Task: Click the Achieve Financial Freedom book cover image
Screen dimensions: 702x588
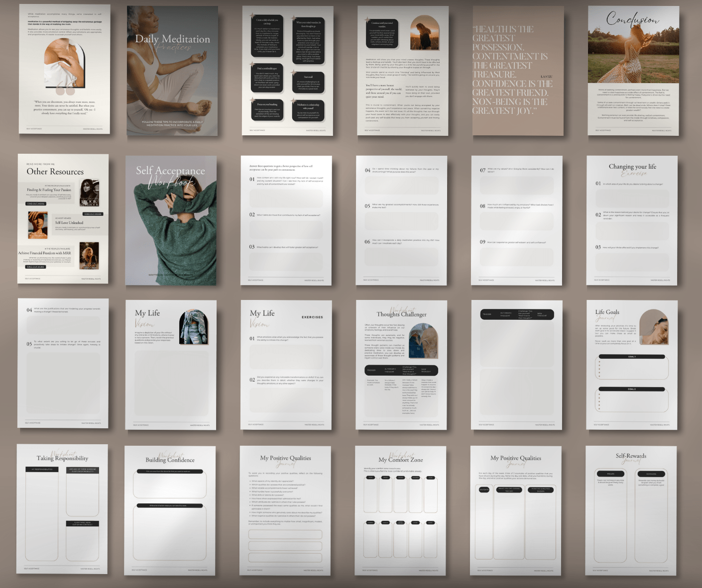Action: point(89,256)
